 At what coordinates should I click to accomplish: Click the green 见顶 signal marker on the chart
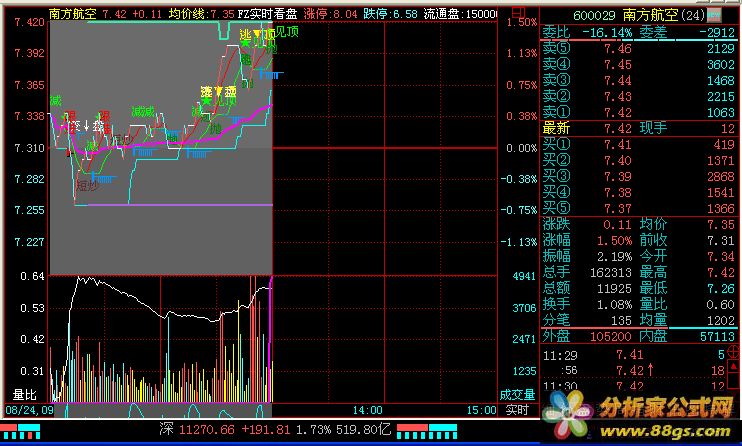point(287,32)
